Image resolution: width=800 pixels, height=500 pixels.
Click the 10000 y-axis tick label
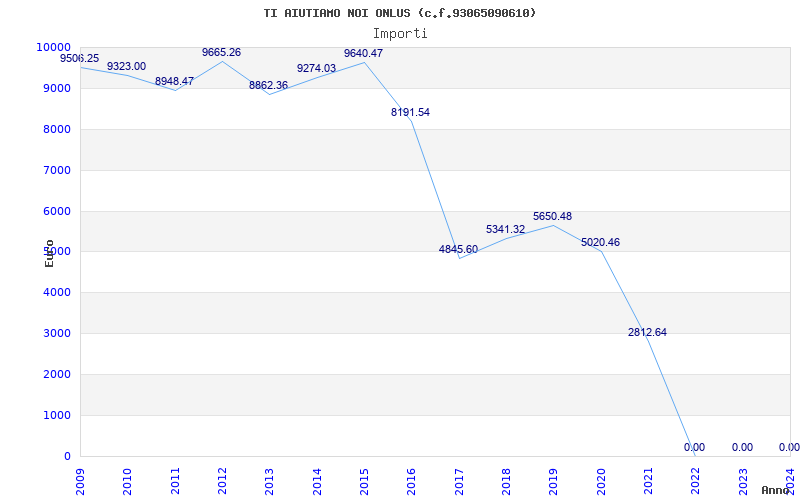click(x=54, y=47)
